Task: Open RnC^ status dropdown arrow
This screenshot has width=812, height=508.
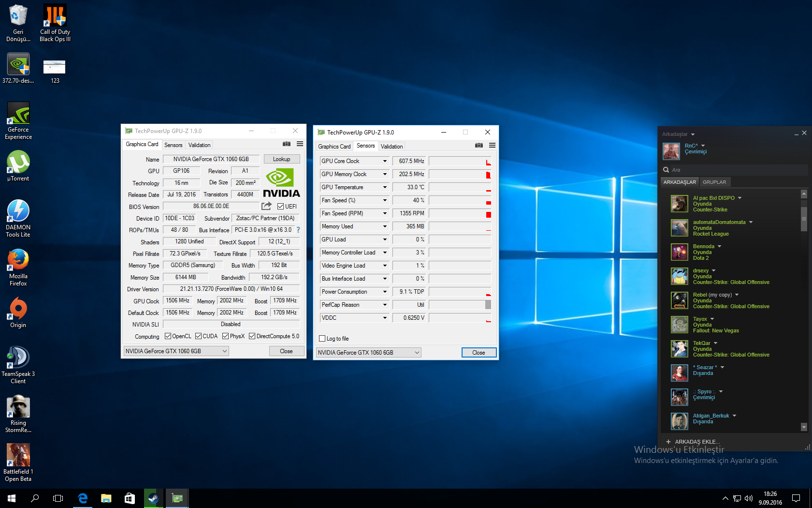Action: [x=703, y=146]
